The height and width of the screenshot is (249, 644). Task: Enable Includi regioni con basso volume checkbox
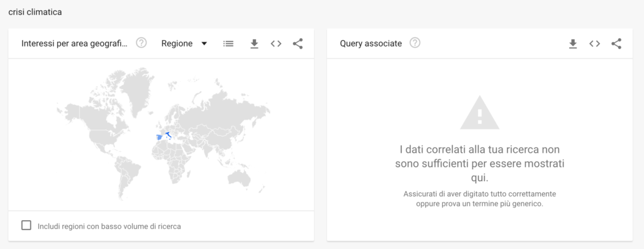26,226
